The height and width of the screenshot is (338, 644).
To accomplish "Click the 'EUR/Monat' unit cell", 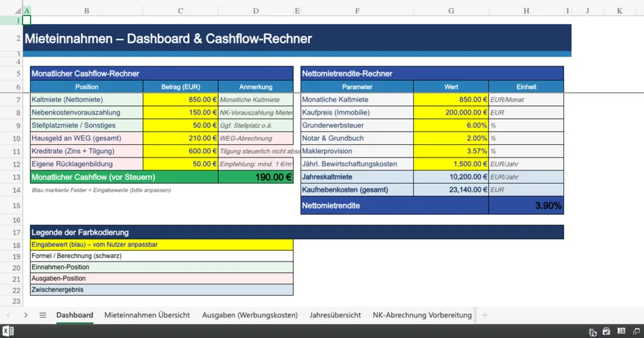I will pyautogui.click(x=526, y=100).
